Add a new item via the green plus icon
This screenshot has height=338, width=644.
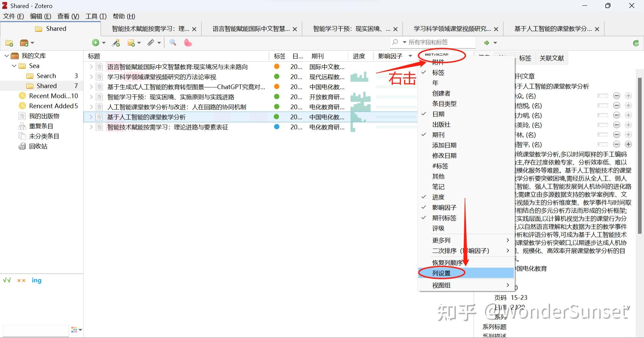tap(96, 43)
